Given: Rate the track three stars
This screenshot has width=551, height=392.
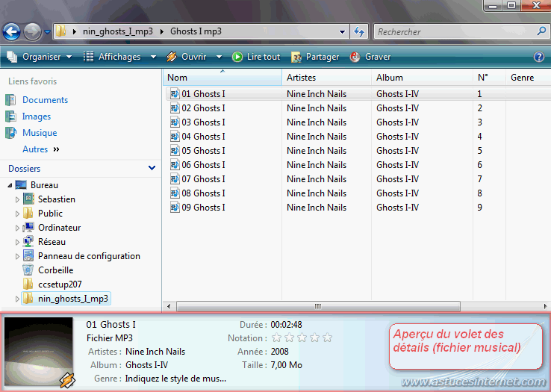Looking at the screenshot, I should point(302,337).
